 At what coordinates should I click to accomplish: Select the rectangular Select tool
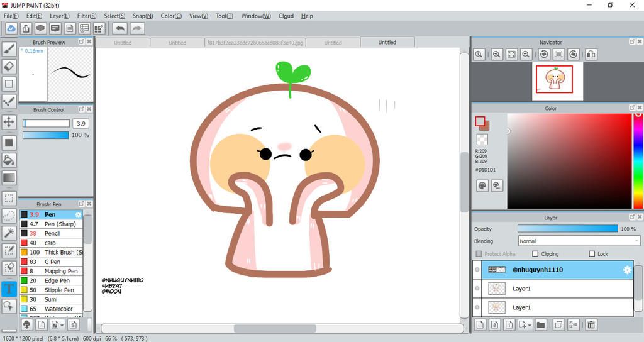click(x=9, y=198)
